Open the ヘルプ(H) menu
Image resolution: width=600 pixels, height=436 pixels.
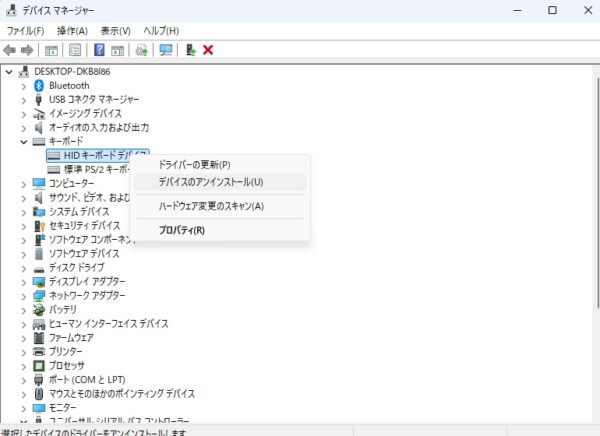[161, 31]
